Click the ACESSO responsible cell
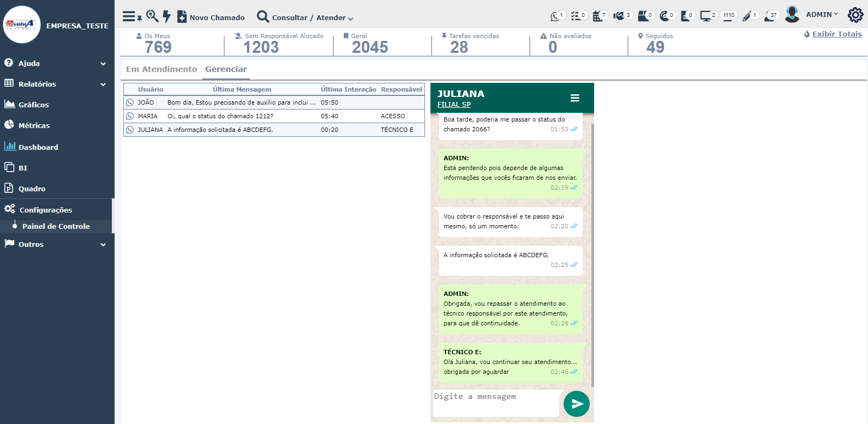Image resolution: width=868 pixels, height=424 pixels. pos(393,116)
